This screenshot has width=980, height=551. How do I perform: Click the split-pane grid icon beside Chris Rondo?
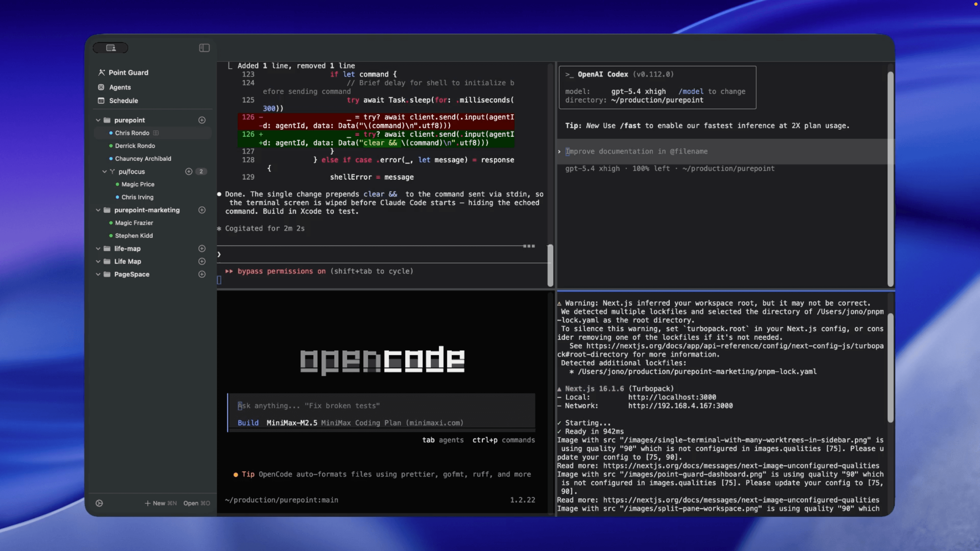(156, 133)
